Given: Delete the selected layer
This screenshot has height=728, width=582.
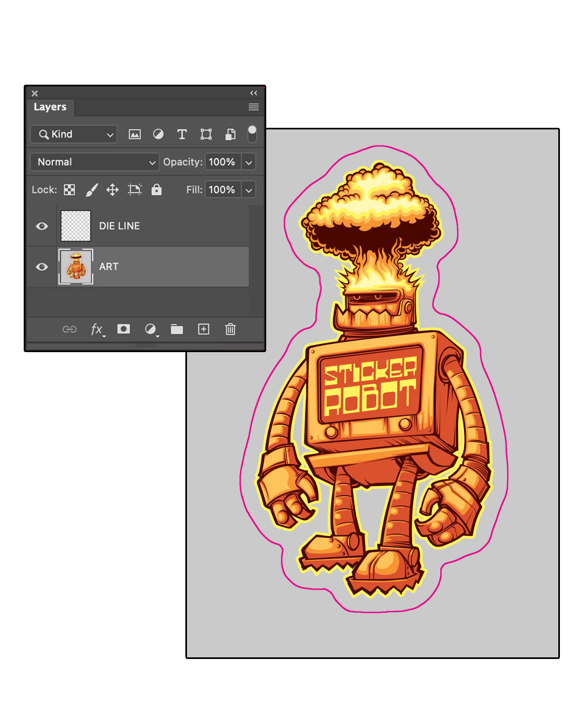Looking at the screenshot, I should coord(230,329).
